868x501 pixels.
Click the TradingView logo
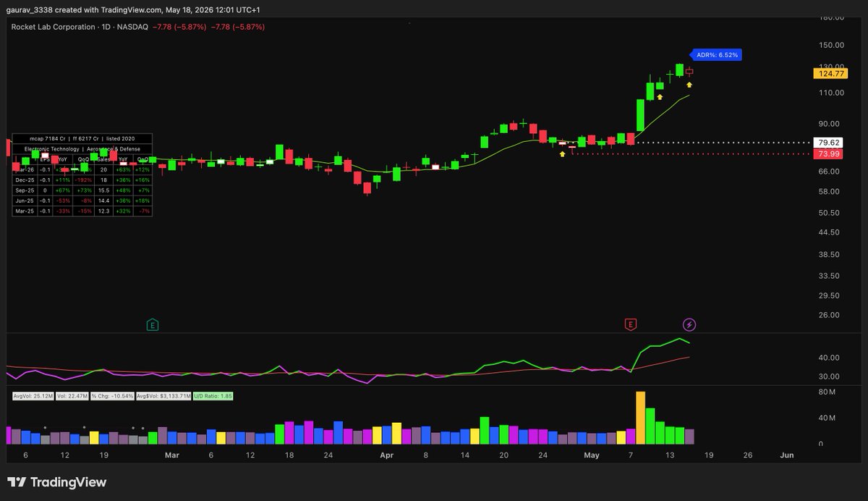pyautogui.click(x=56, y=482)
